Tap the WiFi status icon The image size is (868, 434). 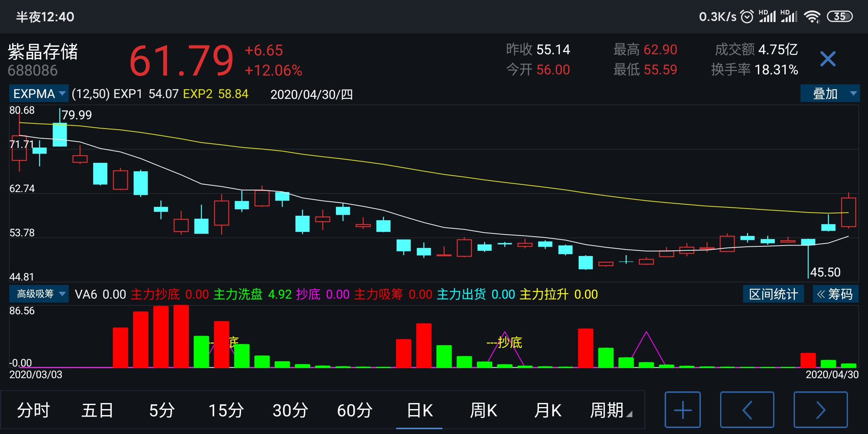pyautogui.click(x=812, y=16)
